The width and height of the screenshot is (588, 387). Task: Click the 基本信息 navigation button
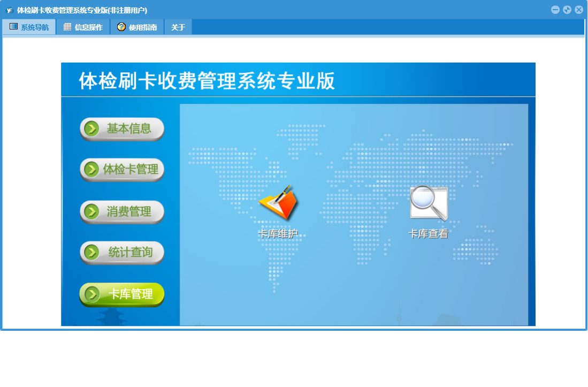point(122,129)
